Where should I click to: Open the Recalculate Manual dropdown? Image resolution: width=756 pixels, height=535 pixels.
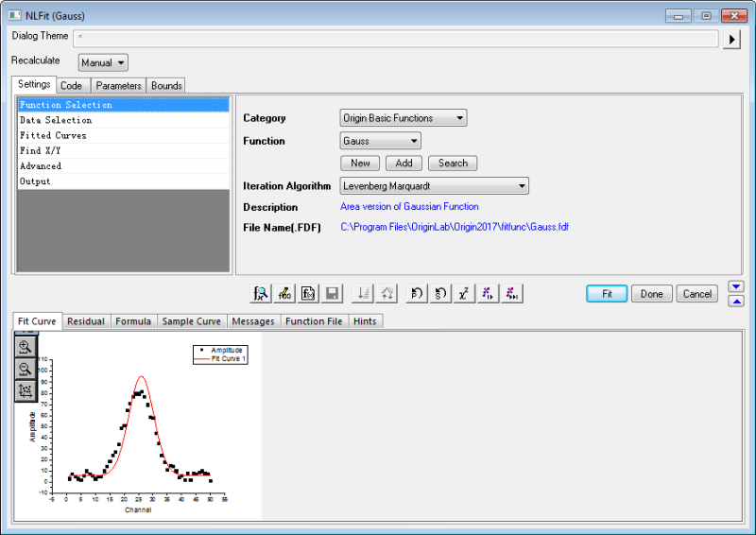pos(103,63)
